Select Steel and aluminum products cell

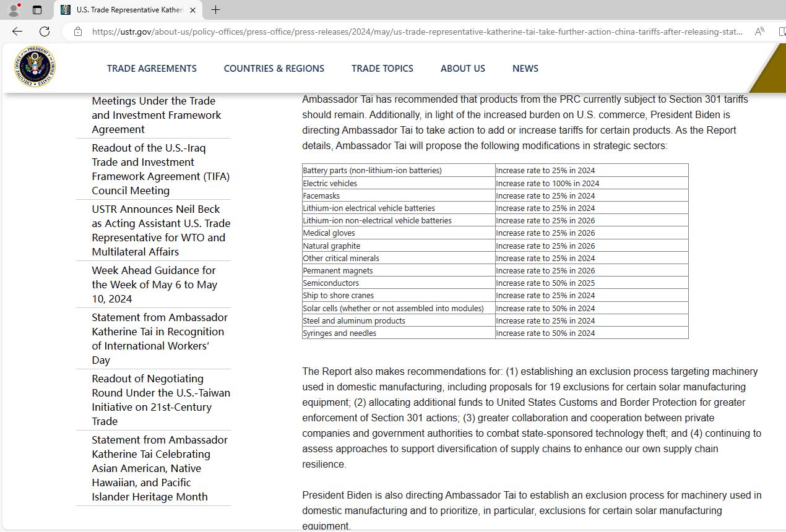399,320
